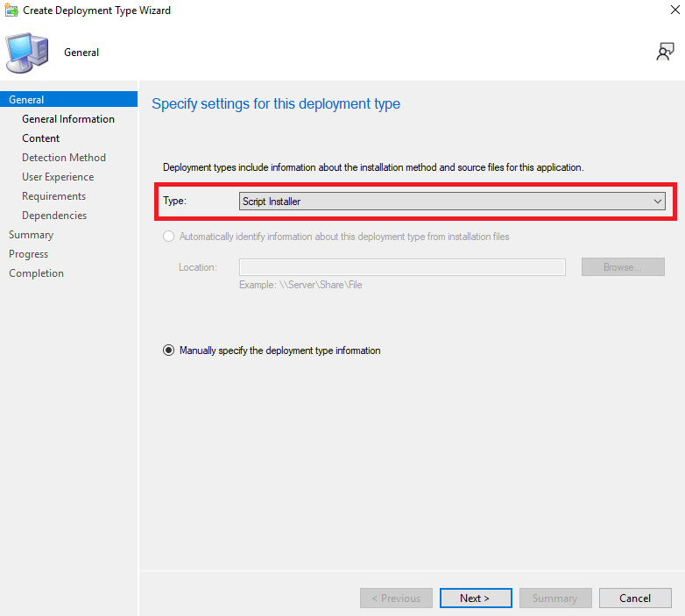Go to Summary step in sidebar
The image size is (685, 616).
pyautogui.click(x=31, y=235)
